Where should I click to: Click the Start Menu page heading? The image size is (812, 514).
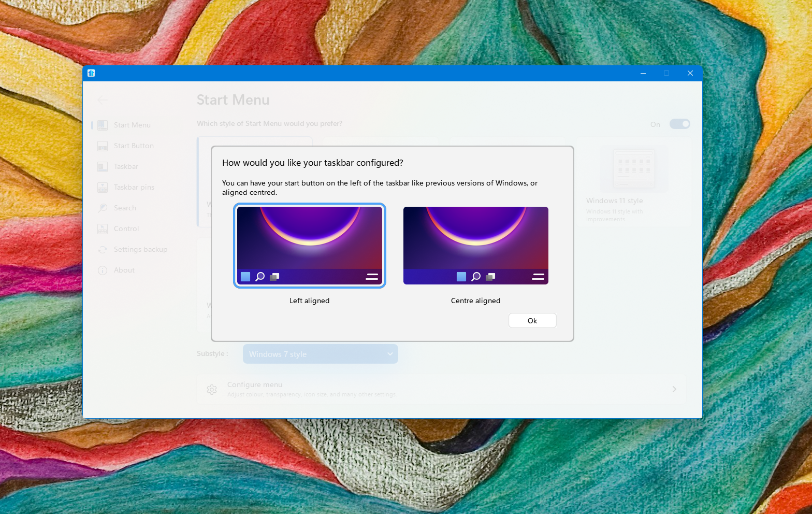(x=233, y=100)
